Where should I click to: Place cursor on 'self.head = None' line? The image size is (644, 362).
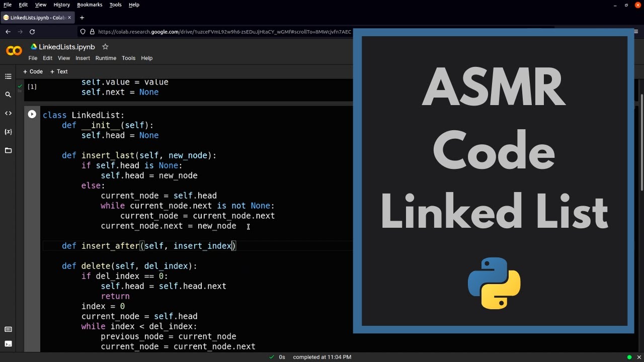pyautogui.click(x=120, y=135)
